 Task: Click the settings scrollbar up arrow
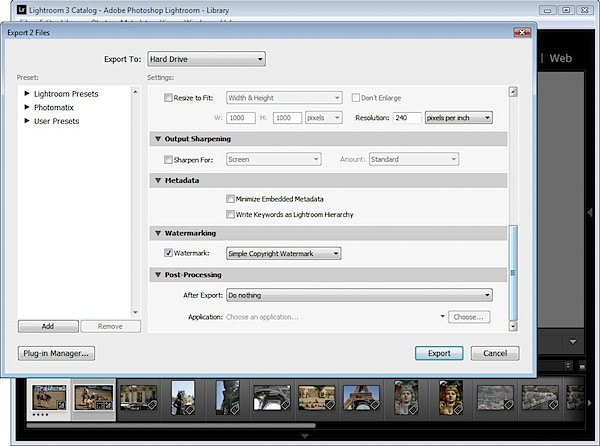click(x=513, y=92)
